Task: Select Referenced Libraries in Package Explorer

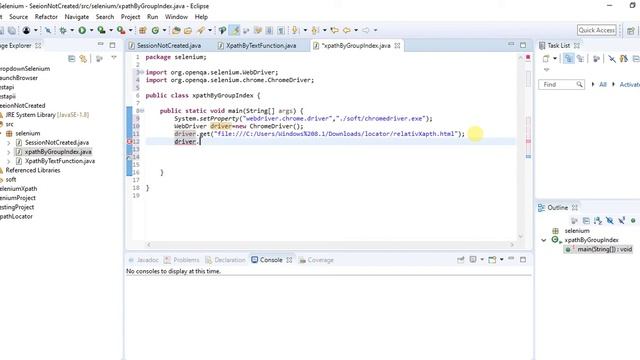Action: pos(33,170)
